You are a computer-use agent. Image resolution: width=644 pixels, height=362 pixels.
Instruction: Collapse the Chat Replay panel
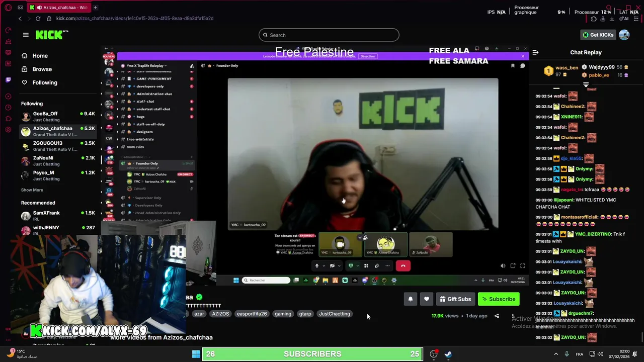[x=535, y=52]
